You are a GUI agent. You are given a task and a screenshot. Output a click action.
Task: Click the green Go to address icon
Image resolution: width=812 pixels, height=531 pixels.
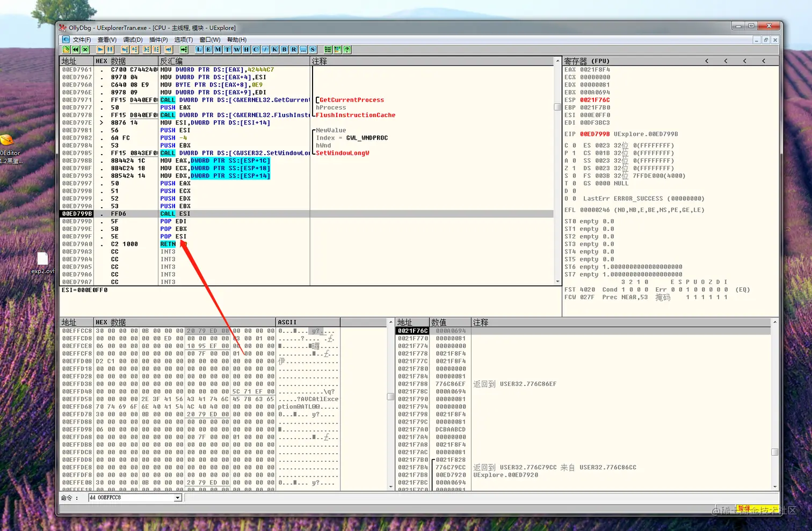(x=184, y=49)
